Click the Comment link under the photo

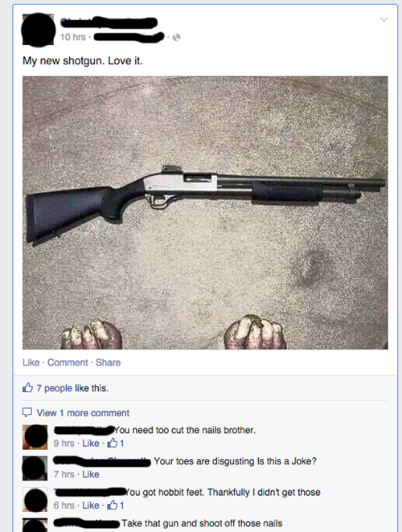point(68,362)
